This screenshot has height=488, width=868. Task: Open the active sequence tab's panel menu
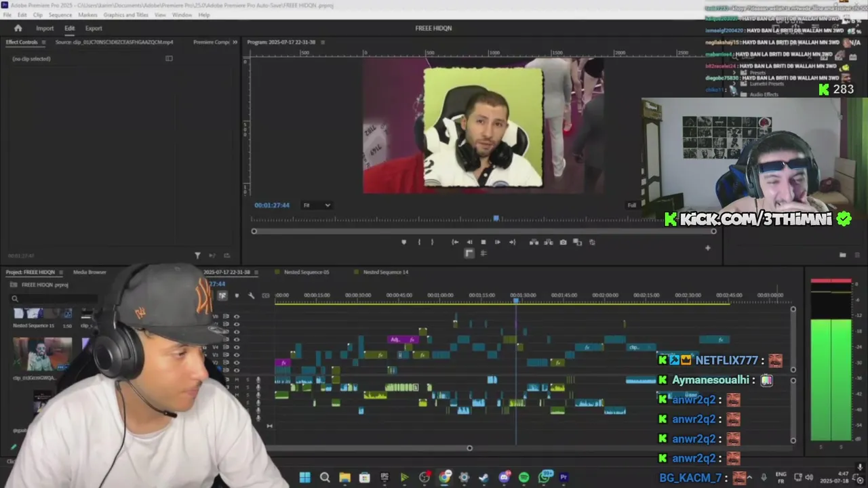click(255, 272)
